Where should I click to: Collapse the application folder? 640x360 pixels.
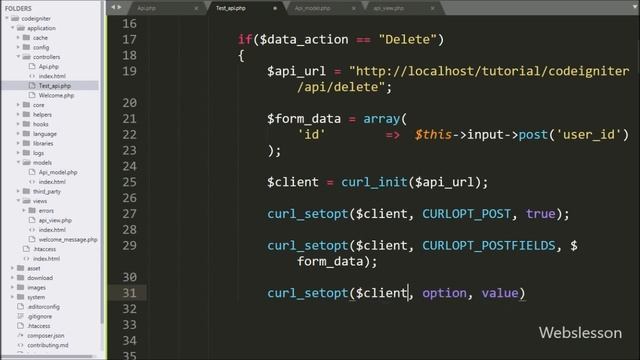(13, 28)
